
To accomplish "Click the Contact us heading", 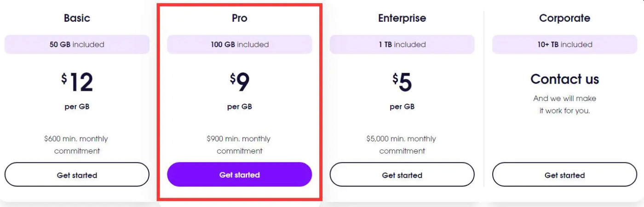I will [564, 79].
